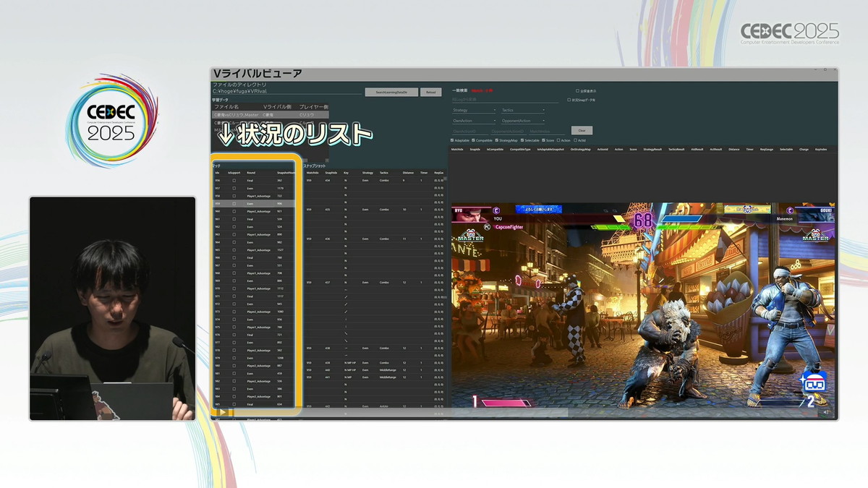
Task: Toggle the Selectable checkbox
Action: 522,140
